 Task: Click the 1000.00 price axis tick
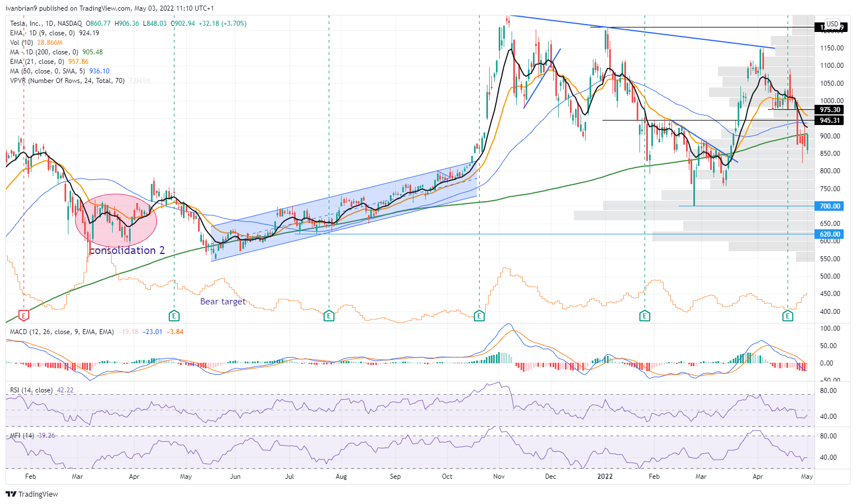[832, 101]
